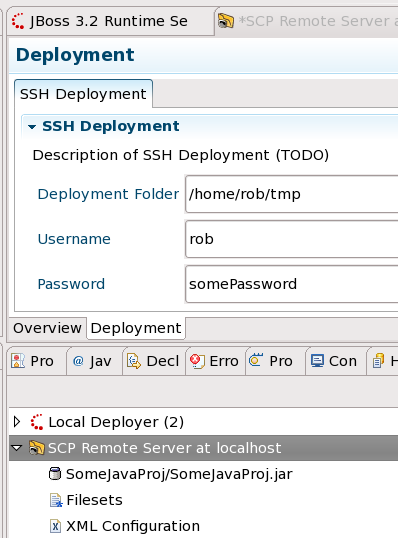The width and height of the screenshot is (398, 538).
Task: Click the SCP Remote Server tab icon
Action: [x=226, y=21]
